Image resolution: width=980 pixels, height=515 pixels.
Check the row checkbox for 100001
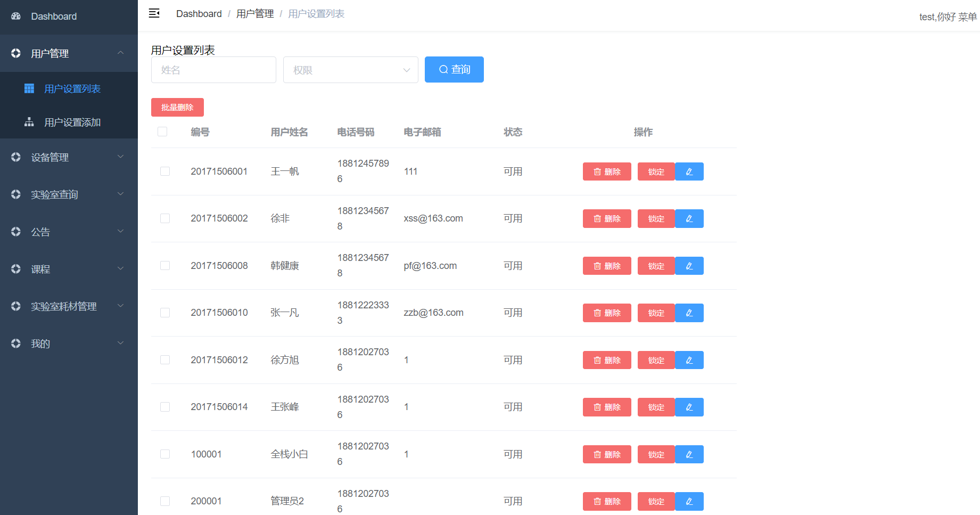165,454
